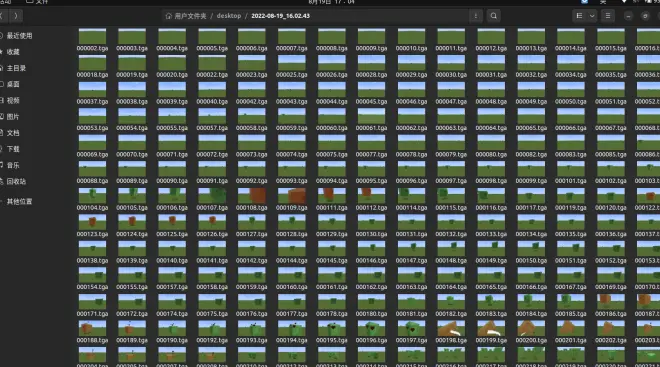Select thumbnail of 000032.tga
Image resolution: width=660 pixels, height=367 pixels.
tap(531, 63)
